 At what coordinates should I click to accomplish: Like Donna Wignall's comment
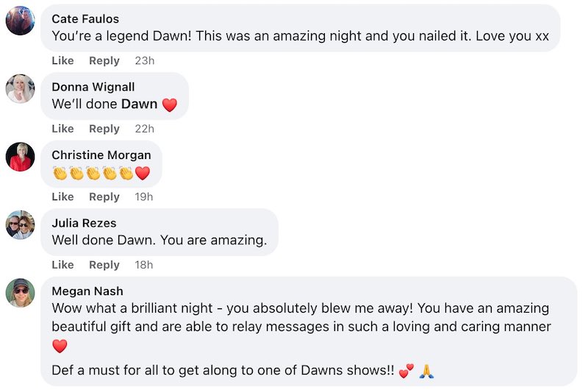pos(62,129)
